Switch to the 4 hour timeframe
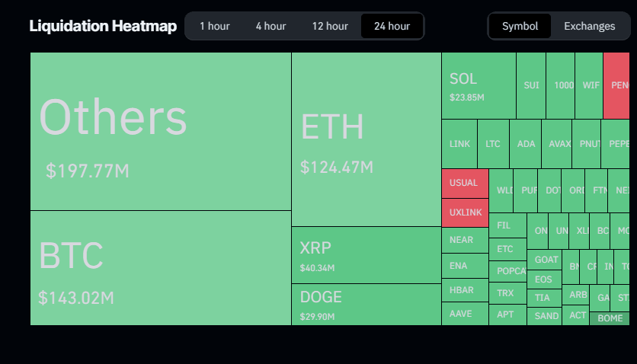Image resolution: width=637 pixels, height=364 pixels. point(270,26)
